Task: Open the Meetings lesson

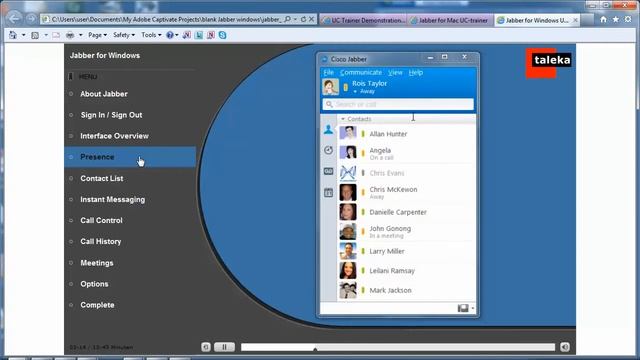Action: (97, 263)
